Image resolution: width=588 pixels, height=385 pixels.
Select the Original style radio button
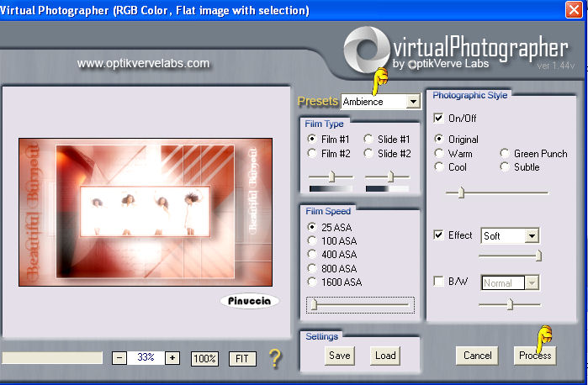coord(439,139)
